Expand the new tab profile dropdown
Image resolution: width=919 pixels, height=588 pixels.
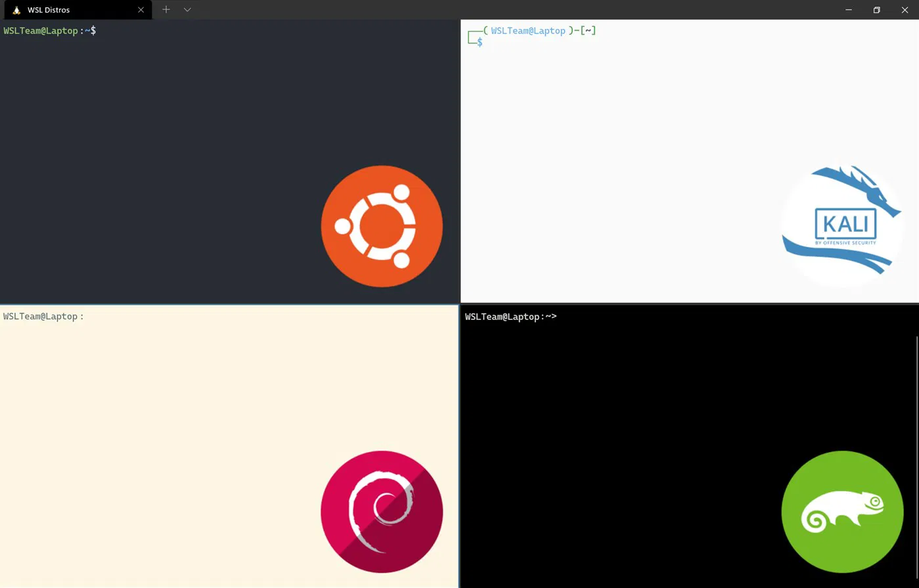(187, 10)
